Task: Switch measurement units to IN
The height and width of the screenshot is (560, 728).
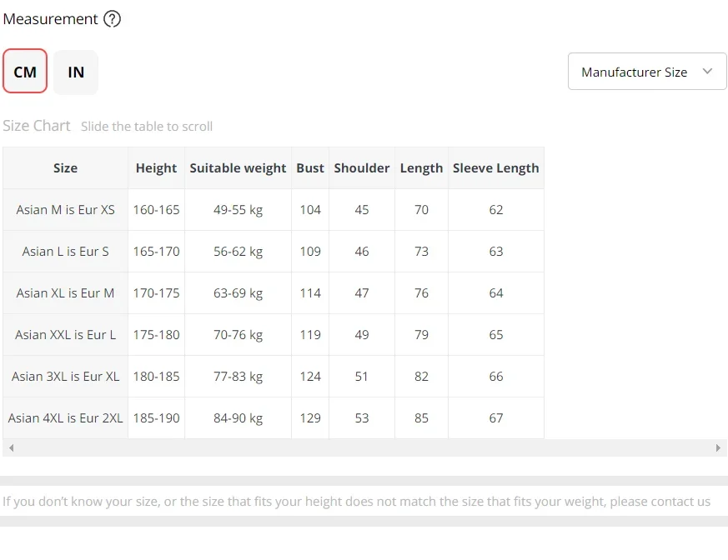Action: (76, 72)
